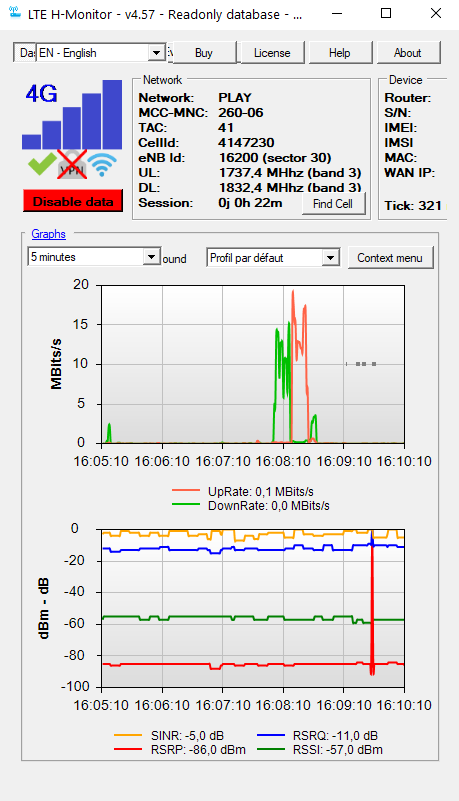
Task: Click the blue Wi-Fi status icon
Action: (x=102, y=165)
